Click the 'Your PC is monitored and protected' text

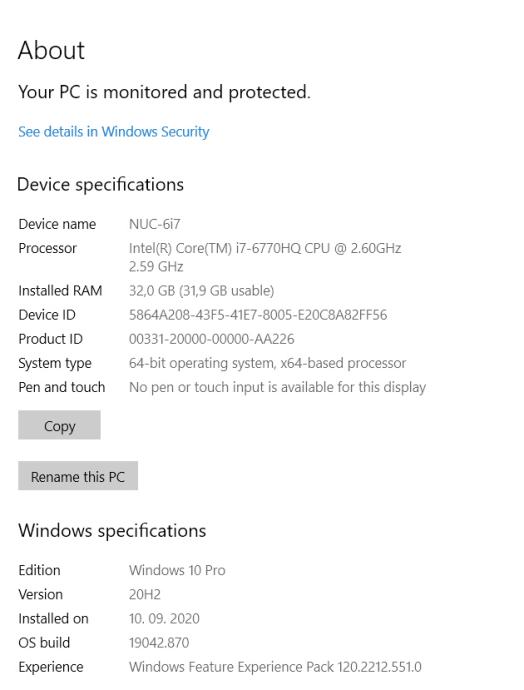[164, 92]
